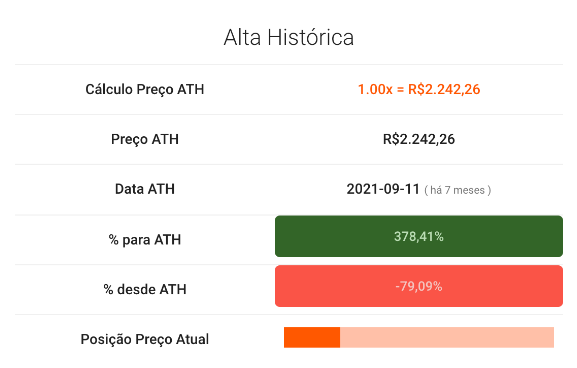Click the light unfilled part of price bar
The width and height of the screenshot is (577, 368).
(x=447, y=337)
